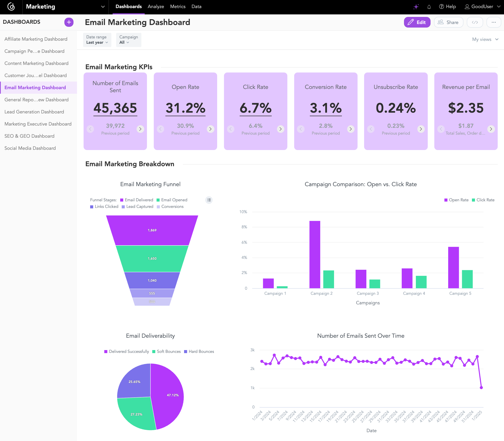Toggle the Open Rate legend in campaign comparison

click(x=456, y=200)
